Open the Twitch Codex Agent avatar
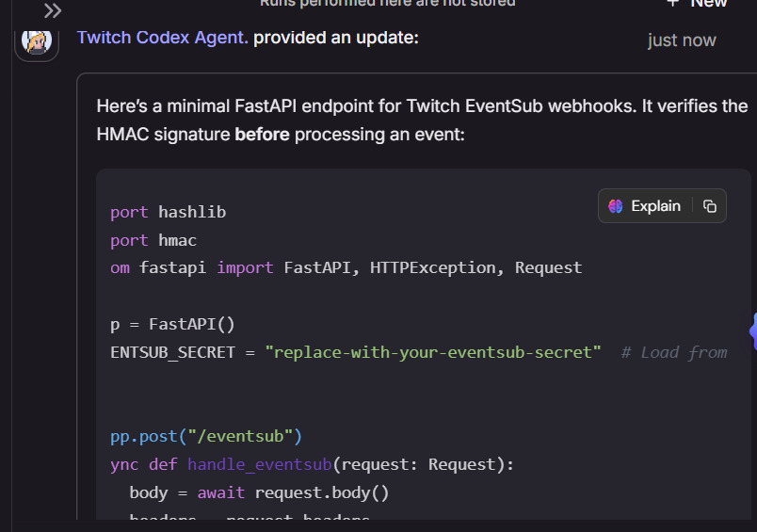The height and width of the screenshot is (532, 757). click(x=37, y=44)
